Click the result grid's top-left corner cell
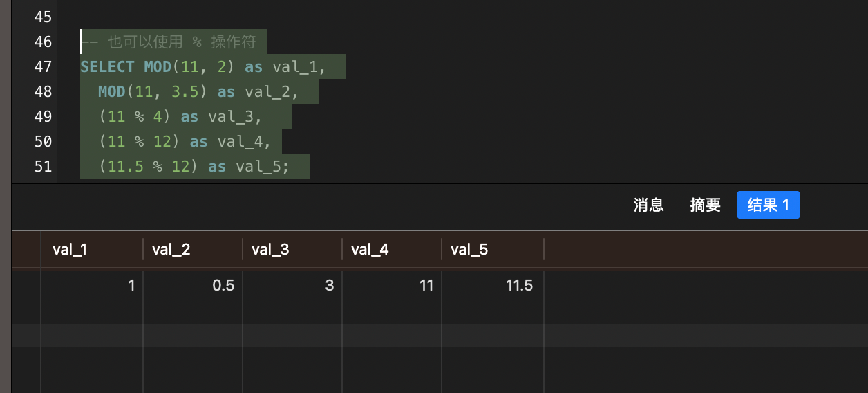Image resolution: width=868 pixels, height=393 pixels. tap(26, 250)
